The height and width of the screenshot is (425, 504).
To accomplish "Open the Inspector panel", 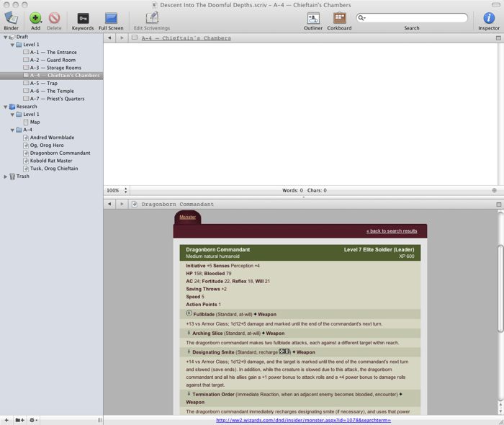I will 489,18.
